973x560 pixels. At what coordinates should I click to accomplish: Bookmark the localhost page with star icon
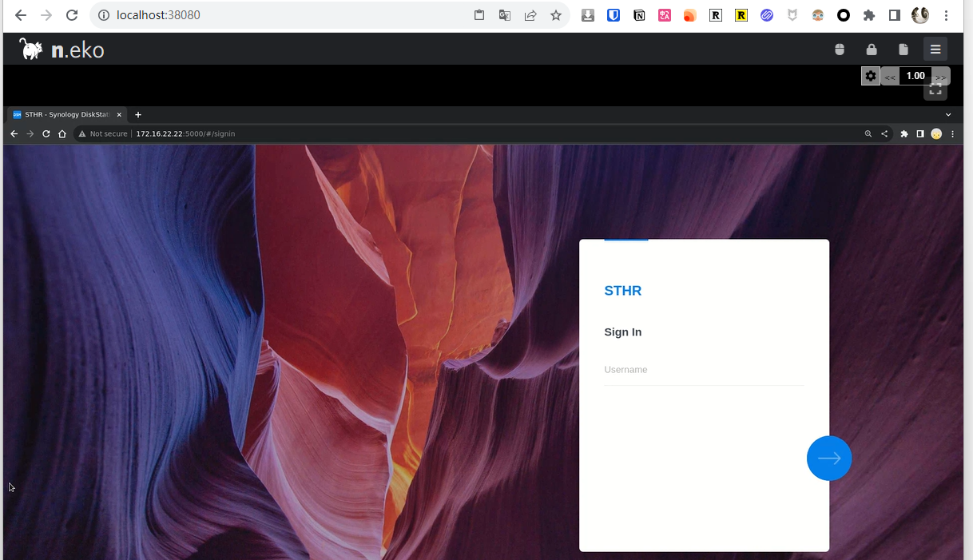556,15
